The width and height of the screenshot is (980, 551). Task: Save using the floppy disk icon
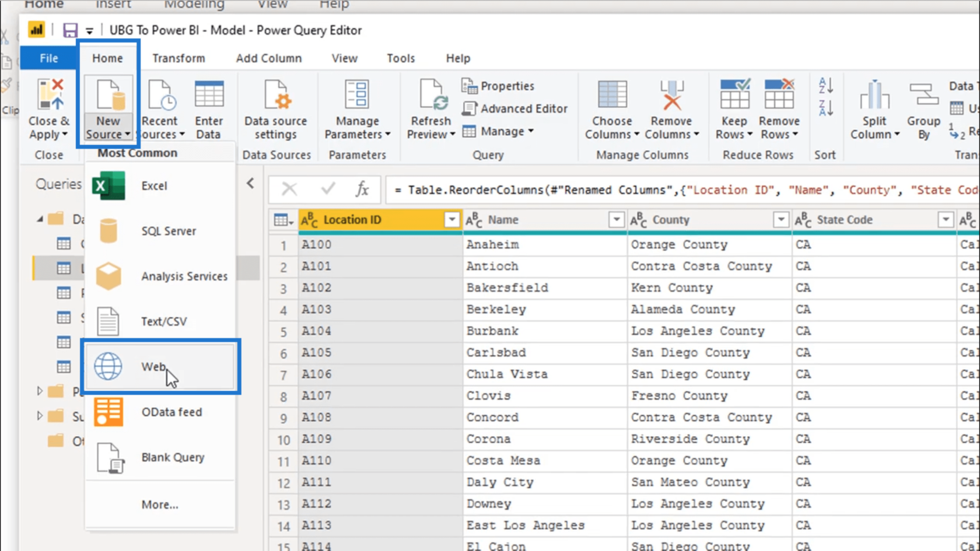tap(70, 30)
